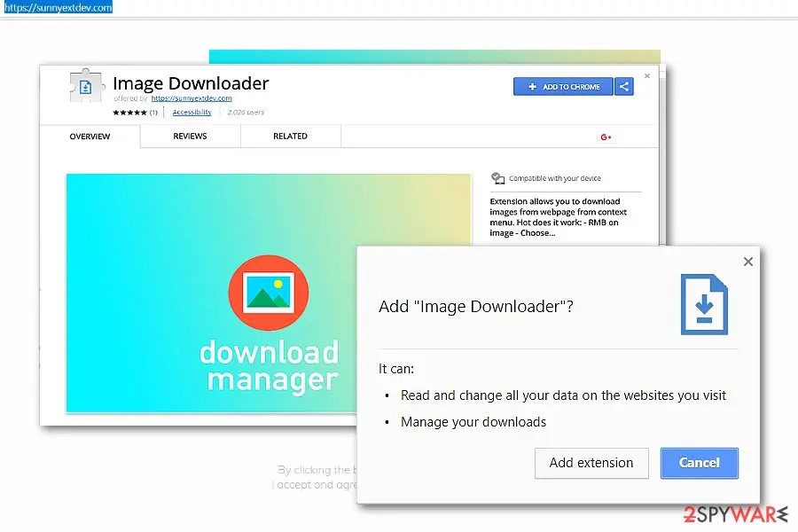Viewport: 798px width, 532px height.
Task: Open the sunnyextdev.com offered-by link
Action: click(192, 98)
